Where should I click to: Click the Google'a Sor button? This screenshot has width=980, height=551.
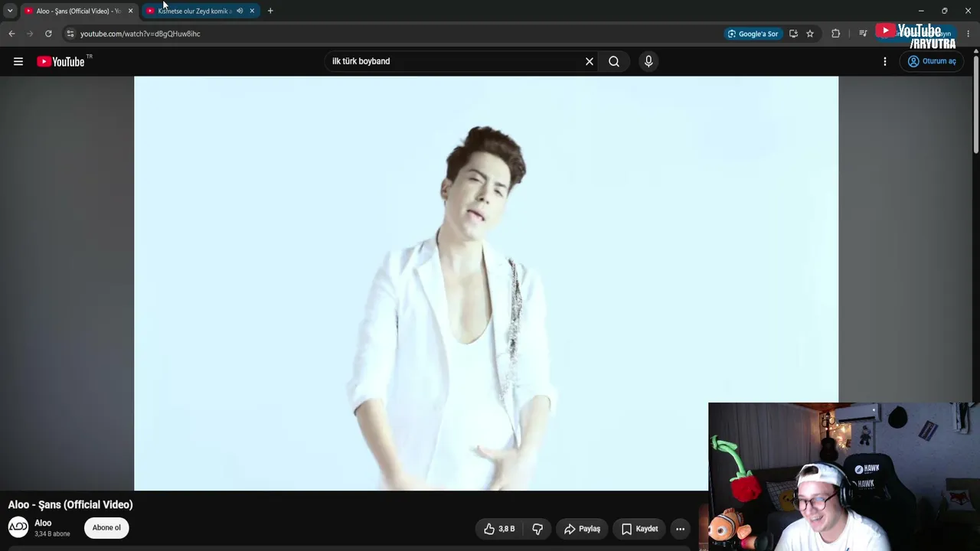click(753, 34)
